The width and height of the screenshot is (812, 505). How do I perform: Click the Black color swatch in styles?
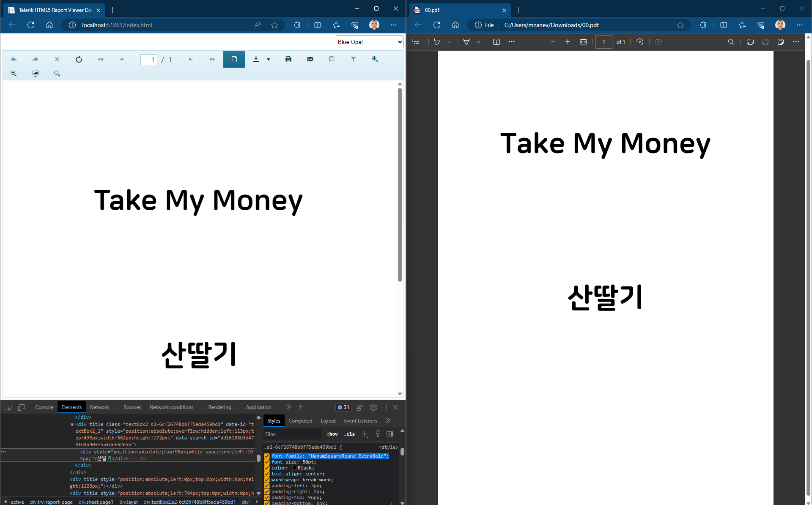(294, 468)
